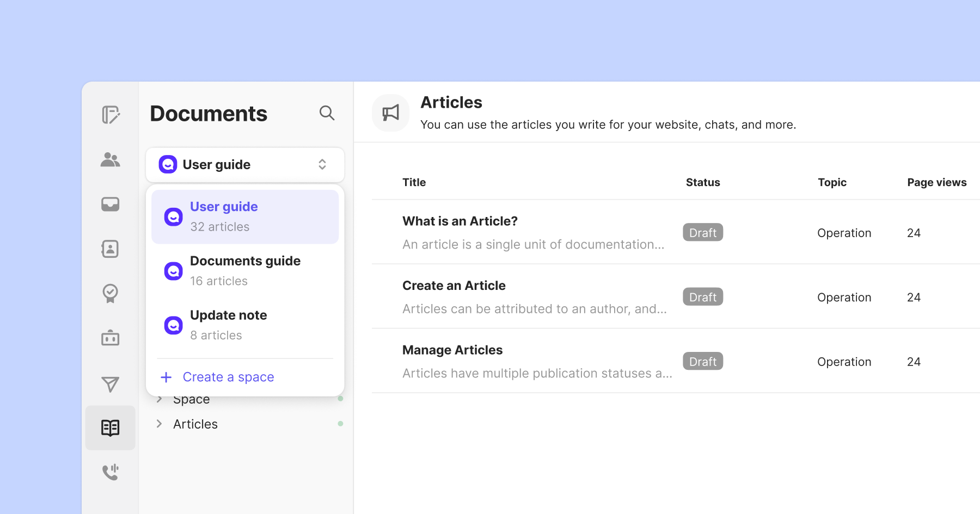Click Draft badge for Manage Articles
980x514 pixels.
click(703, 362)
